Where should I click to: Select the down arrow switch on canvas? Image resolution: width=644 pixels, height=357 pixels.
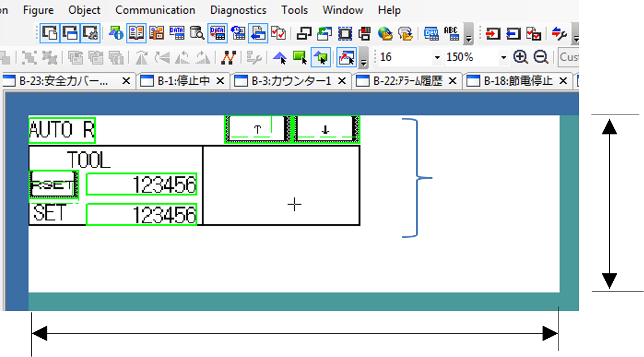325,129
